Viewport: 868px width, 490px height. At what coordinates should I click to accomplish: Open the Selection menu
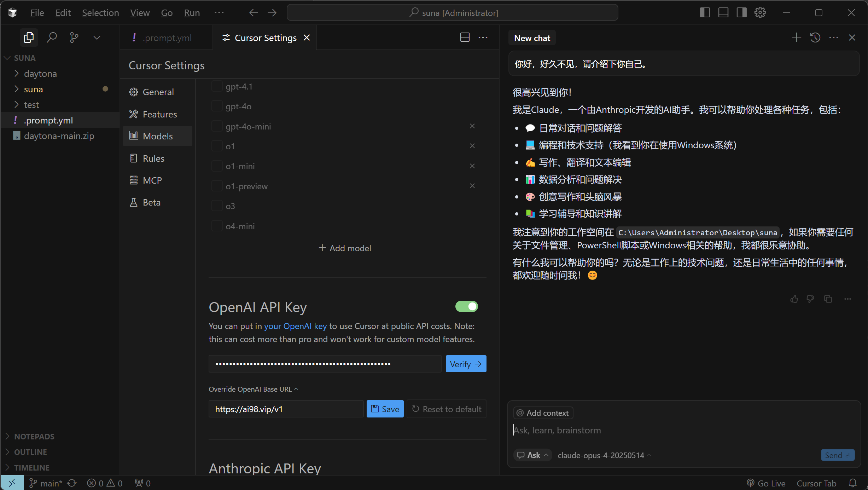100,13
